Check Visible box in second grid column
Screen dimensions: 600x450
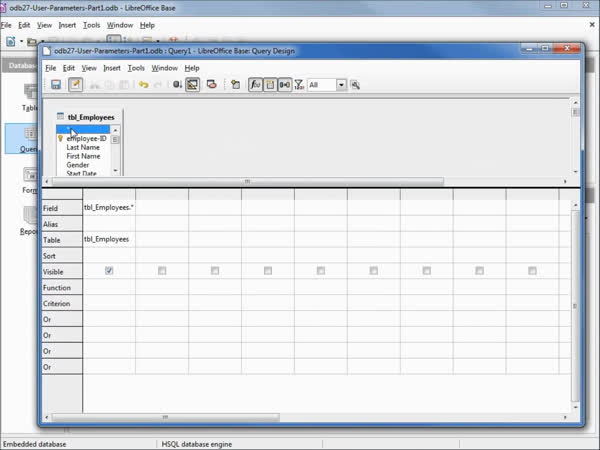coord(162,271)
